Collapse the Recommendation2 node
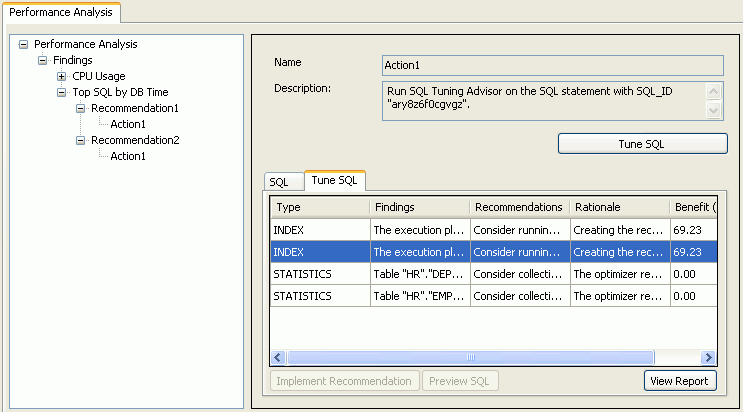Image resolution: width=743 pixels, height=412 pixels. (81, 140)
